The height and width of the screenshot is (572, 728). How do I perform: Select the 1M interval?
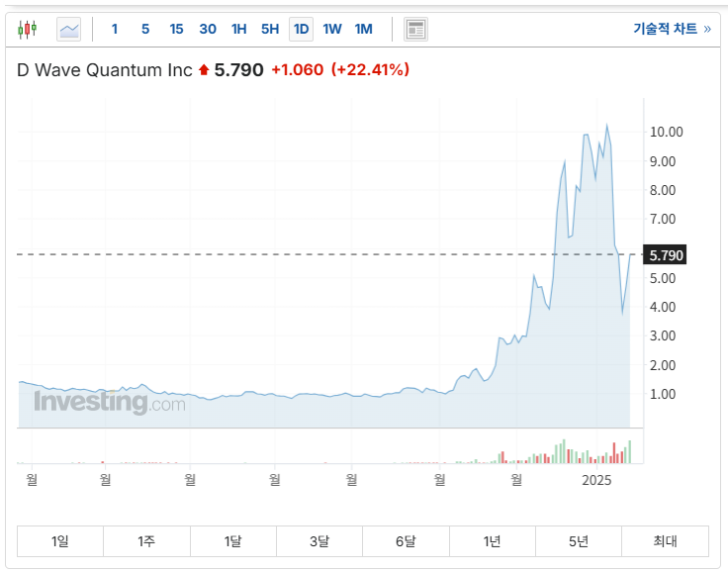[x=364, y=30]
